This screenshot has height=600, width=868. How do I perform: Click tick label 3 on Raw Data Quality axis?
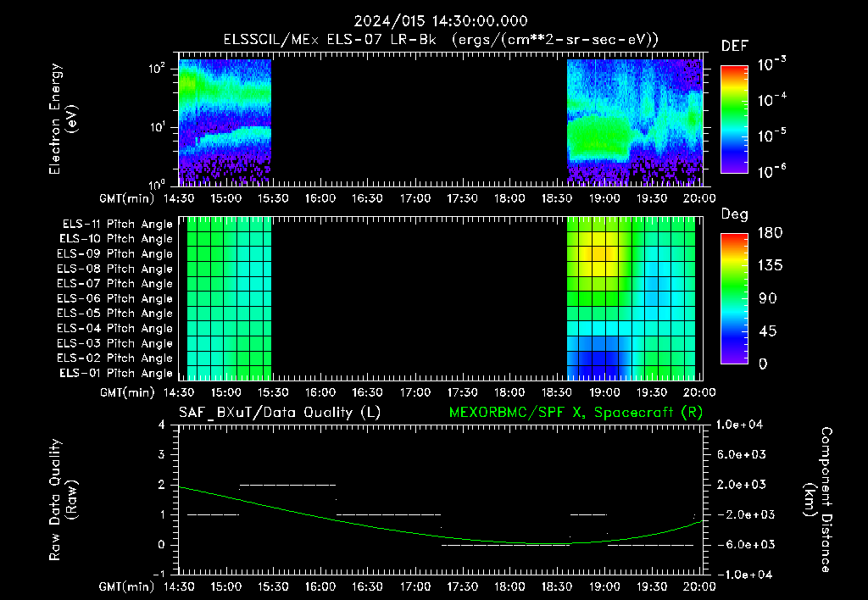point(161,455)
